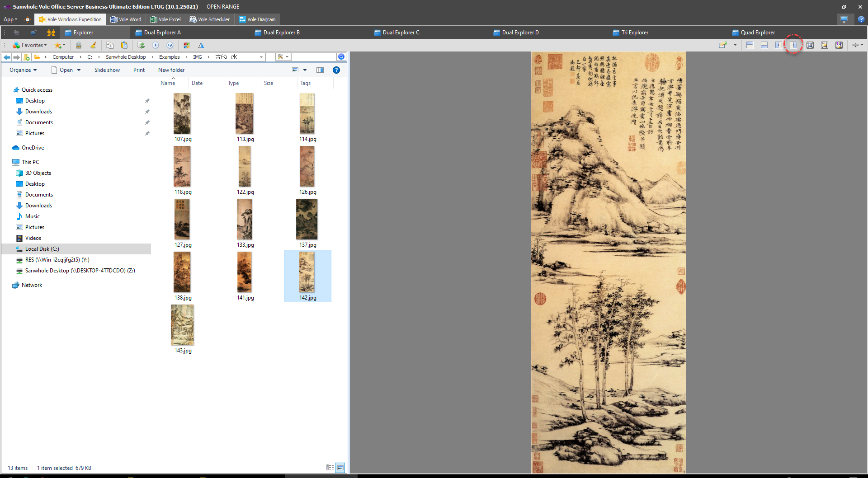The height and width of the screenshot is (478, 868).
Task: Click the blue triangle mirror icon
Action: [x=201, y=45]
